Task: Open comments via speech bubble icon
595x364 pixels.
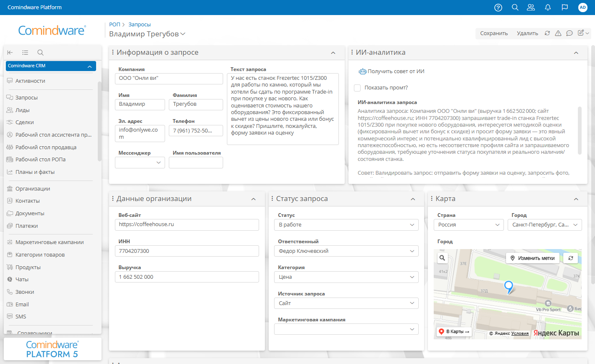Action: click(570, 33)
